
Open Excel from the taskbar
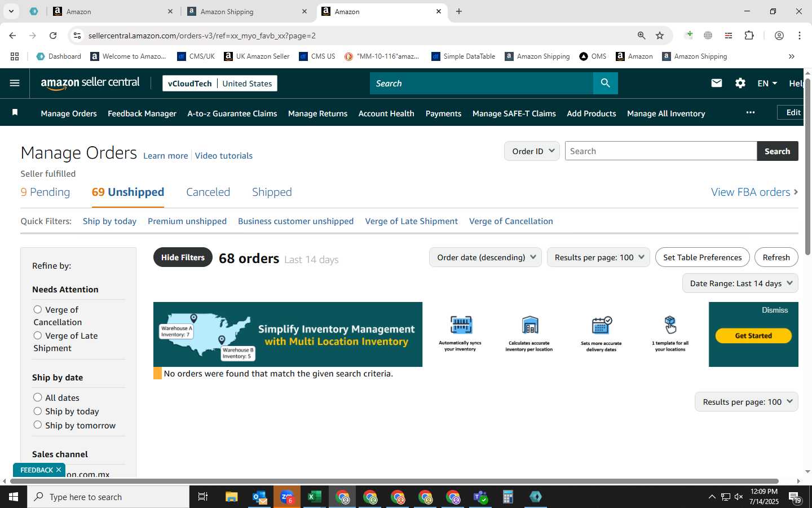(x=314, y=497)
